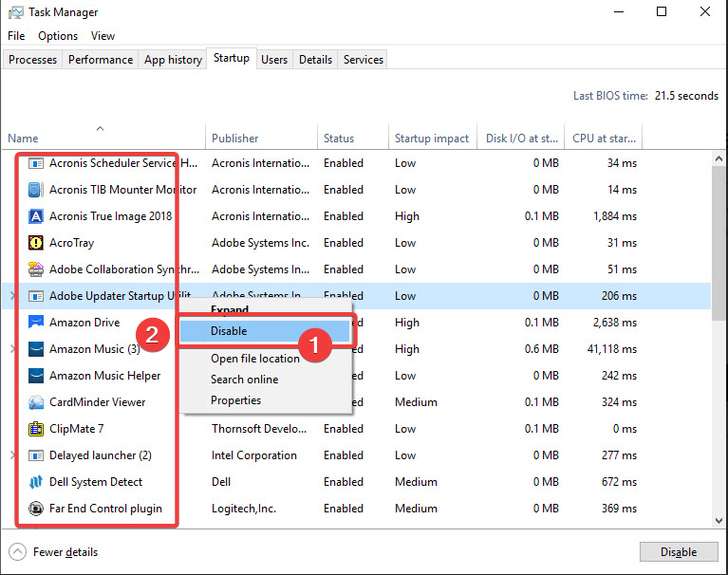Select the Far End Control plugin name

105,509
